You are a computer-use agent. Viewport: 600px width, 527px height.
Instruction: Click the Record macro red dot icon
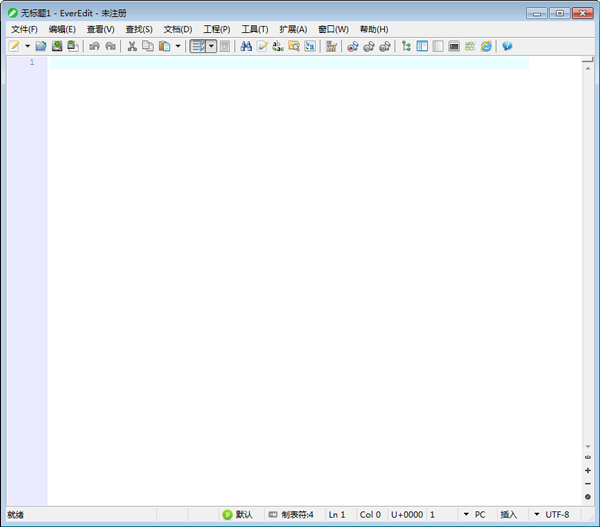click(x=352, y=46)
